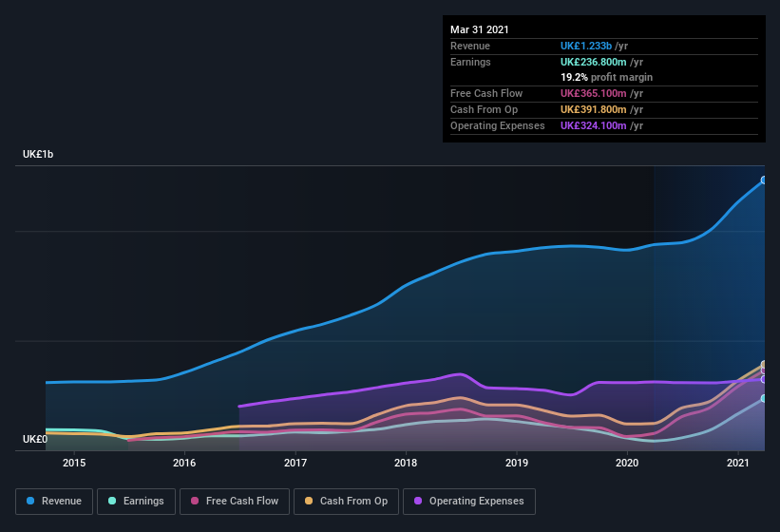Click the Cash From Op end point marker
This screenshot has width=780, height=532.
pyautogui.click(x=764, y=365)
